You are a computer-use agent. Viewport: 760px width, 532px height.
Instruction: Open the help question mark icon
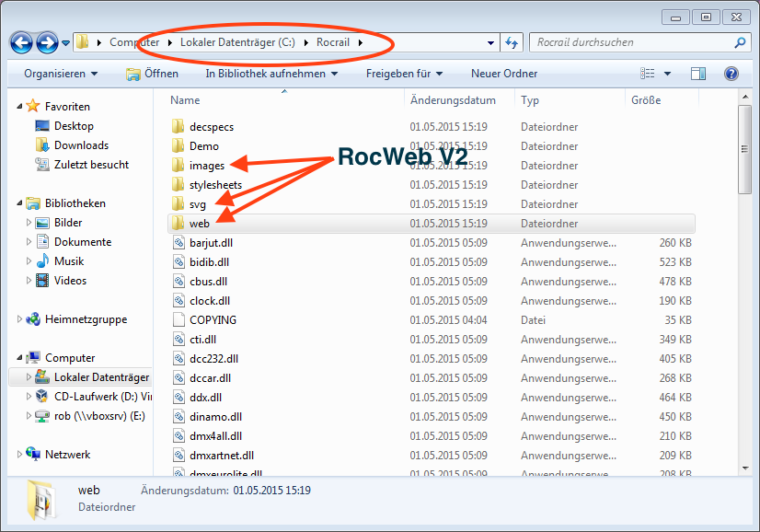(731, 74)
